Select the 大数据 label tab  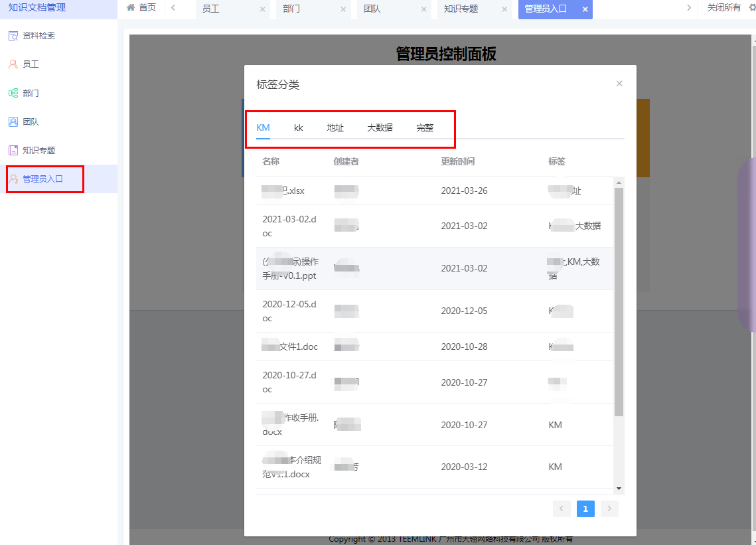(x=379, y=127)
